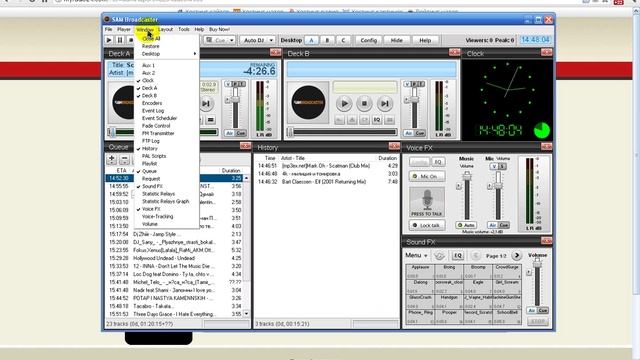
Task: Switch to Desktop C
Action: click(343, 40)
